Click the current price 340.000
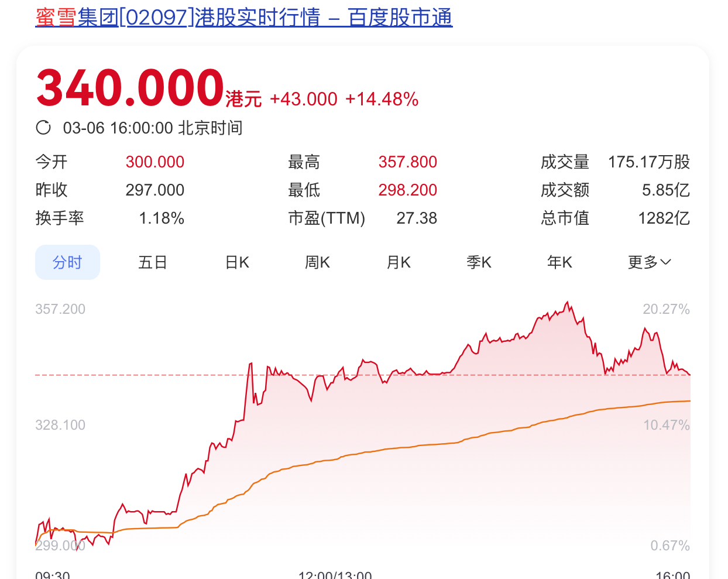The height and width of the screenshot is (579, 728). [x=131, y=88]
